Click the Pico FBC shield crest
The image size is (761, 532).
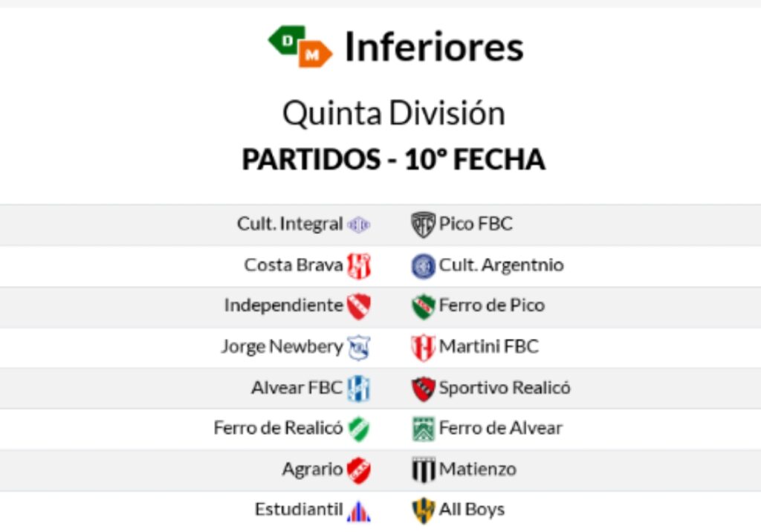coord(423,224)
